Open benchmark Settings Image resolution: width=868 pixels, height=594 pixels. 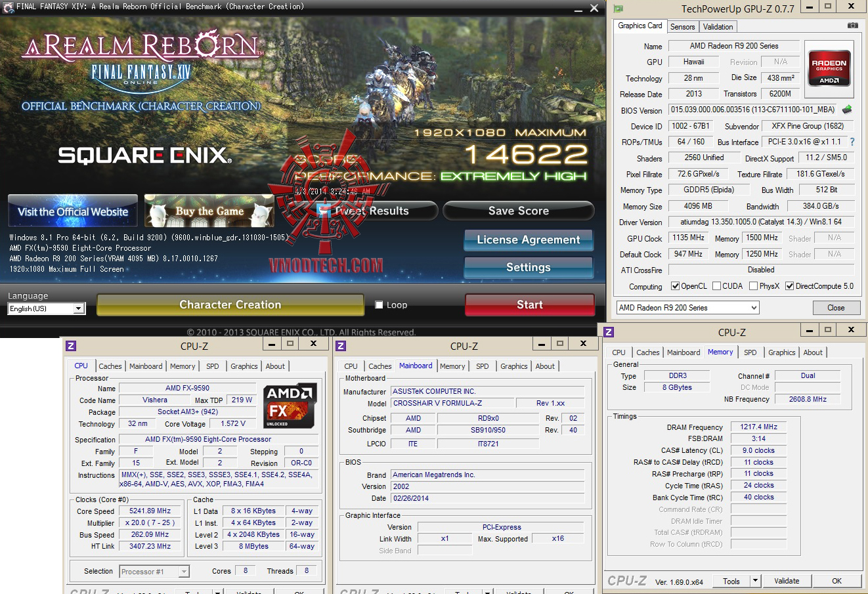529,267
